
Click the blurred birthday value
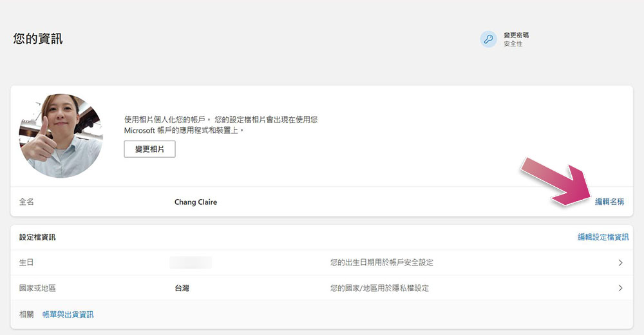pyautogui.click(x=191, y=262)
